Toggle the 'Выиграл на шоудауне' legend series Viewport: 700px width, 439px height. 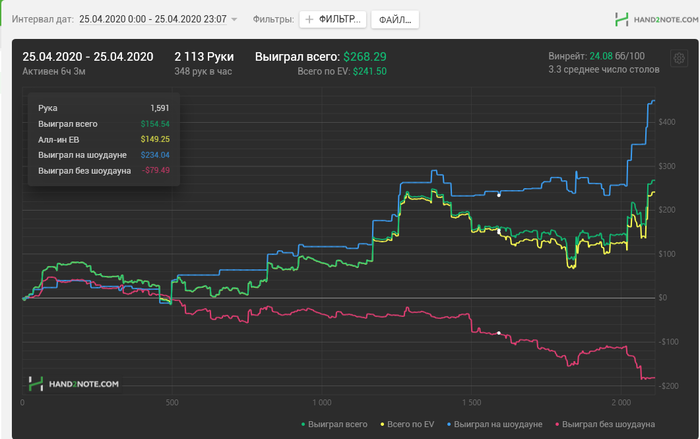(495, 424)
